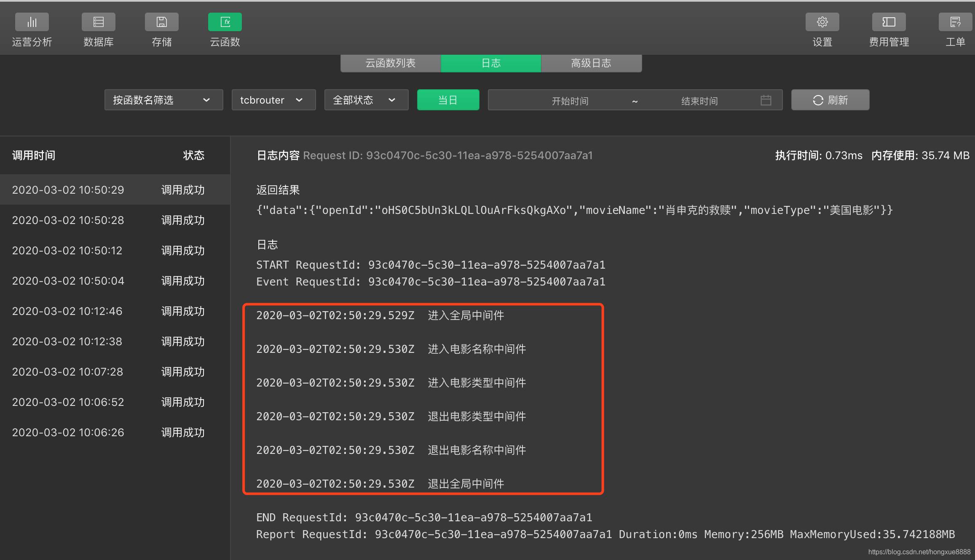Select the log entry 2020-03-02 10:06:52
This screenshot has height=560, width=975.
click(115, 402)
